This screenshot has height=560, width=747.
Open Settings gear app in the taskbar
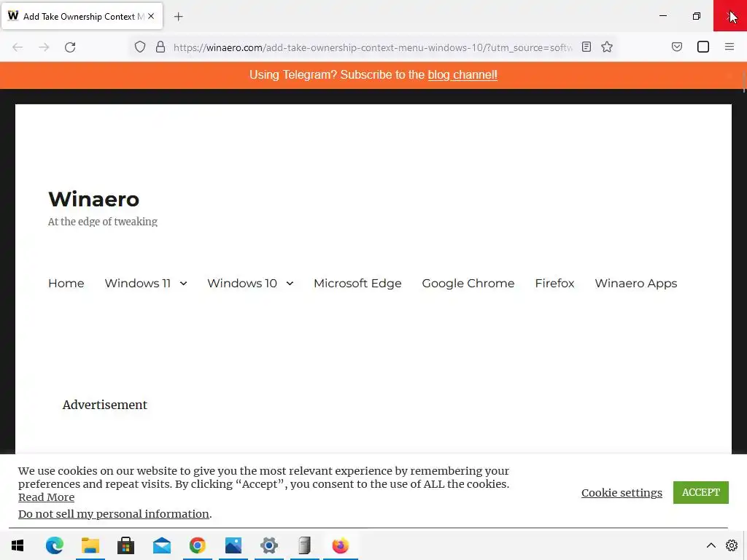coord(268,545)
